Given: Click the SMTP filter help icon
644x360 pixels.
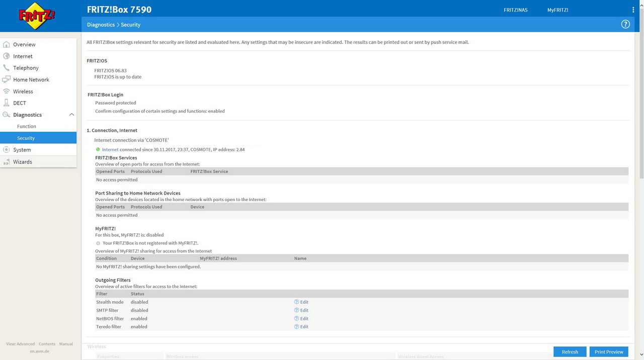Looking at the screenshot, I should 296,310.
